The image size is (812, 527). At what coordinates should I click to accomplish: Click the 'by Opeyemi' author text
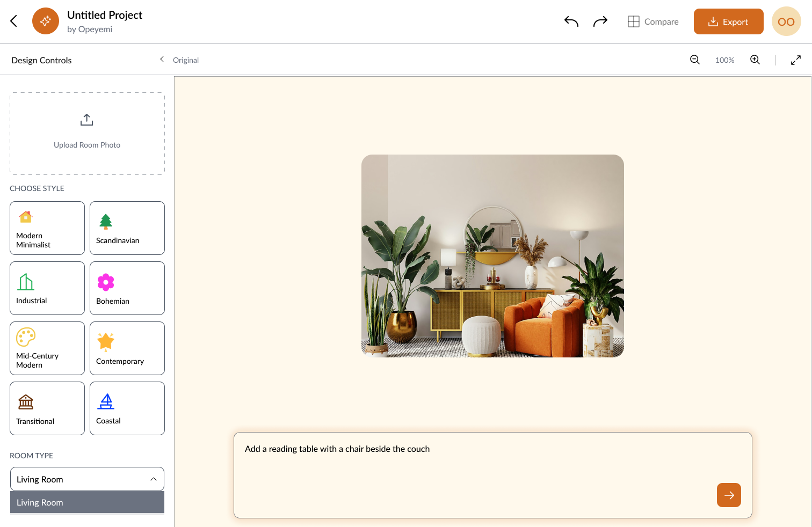click(90, 30)
